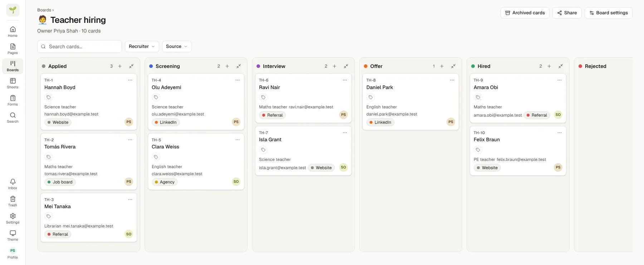Select the Boards item in the sidebar
This screenshot has height=265, width=644.
click(x=13, y=66)
